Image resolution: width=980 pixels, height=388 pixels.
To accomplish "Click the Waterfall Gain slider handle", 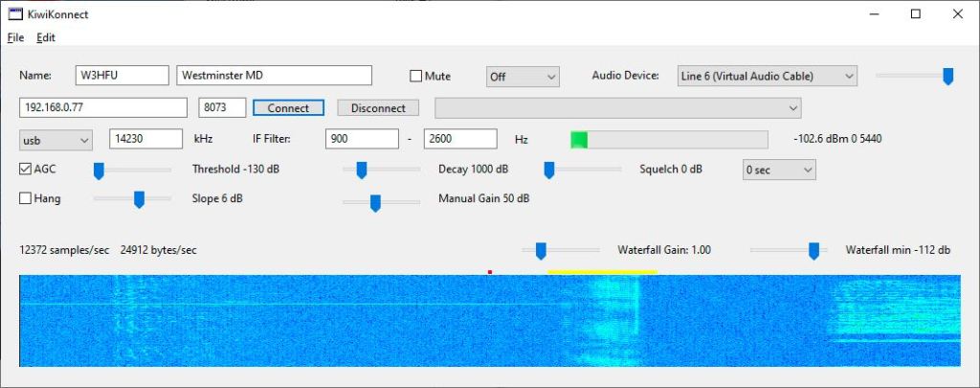I will coord(541,251).
